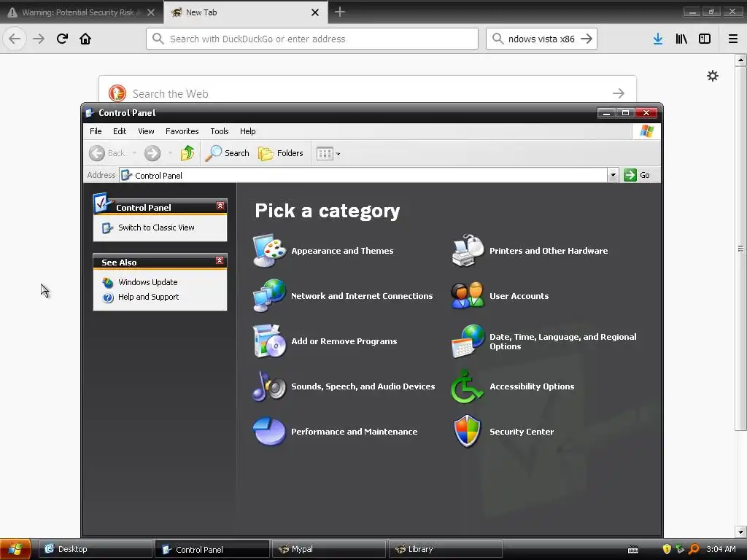Image resolution: width=747 pixels, height=560 pixels.
Task: Click browser URL address field
Action: [312, 39]
